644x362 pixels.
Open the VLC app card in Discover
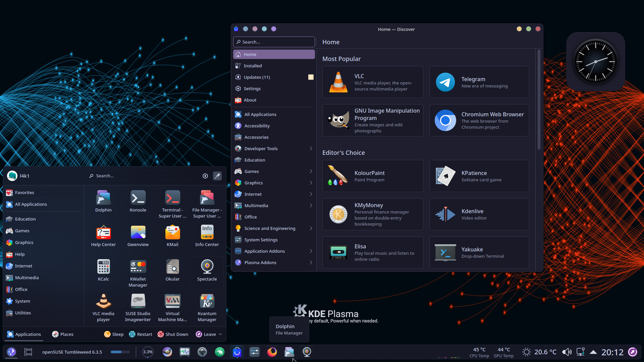pyautogui.click(x=373, y=82)
